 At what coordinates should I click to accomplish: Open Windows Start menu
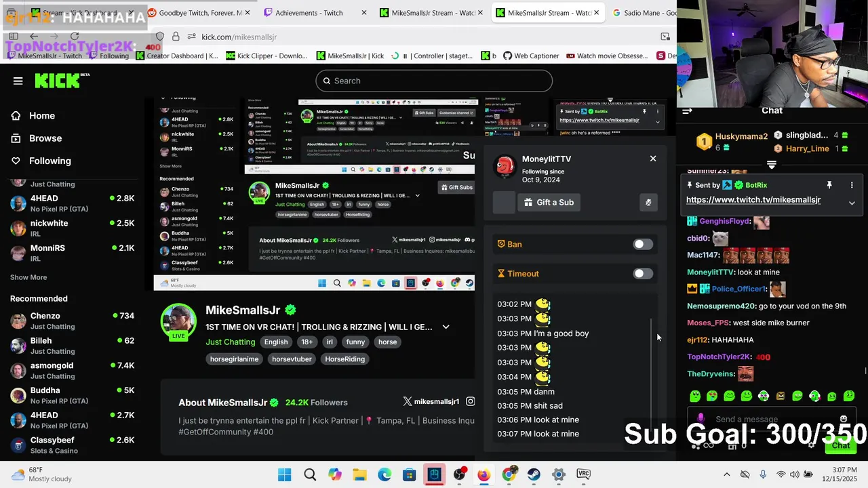(285, 474)
